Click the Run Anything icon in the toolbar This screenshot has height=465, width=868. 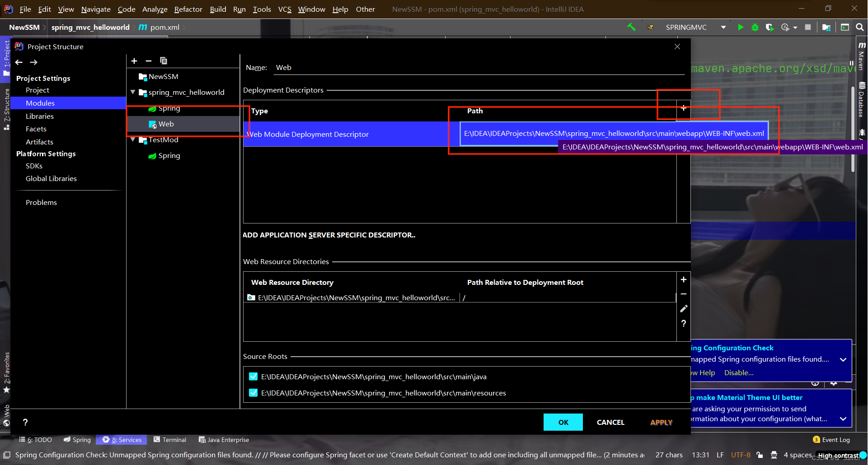pyautogui.click(x=845, y=27)
